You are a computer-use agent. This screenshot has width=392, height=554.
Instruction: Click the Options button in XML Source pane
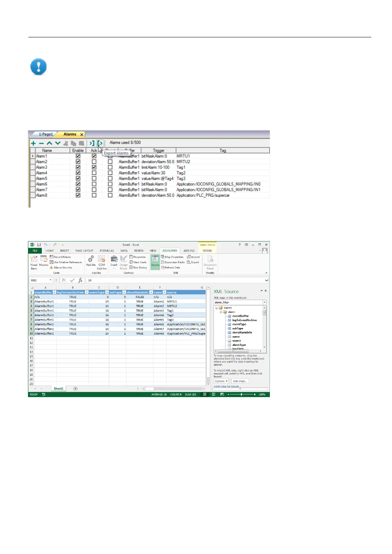[221, 381]
